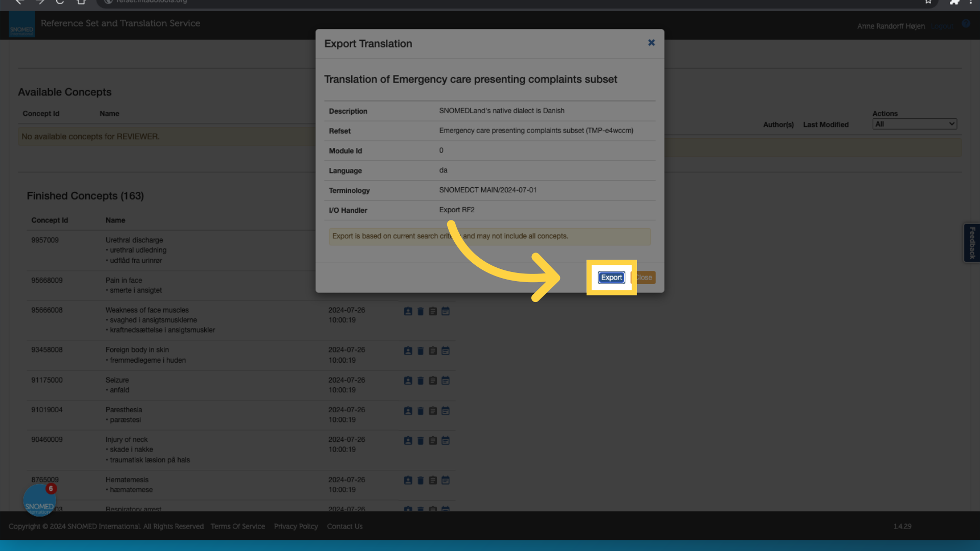
Task: Assign user for the Hematemesis concept
Action: (408, 480)
